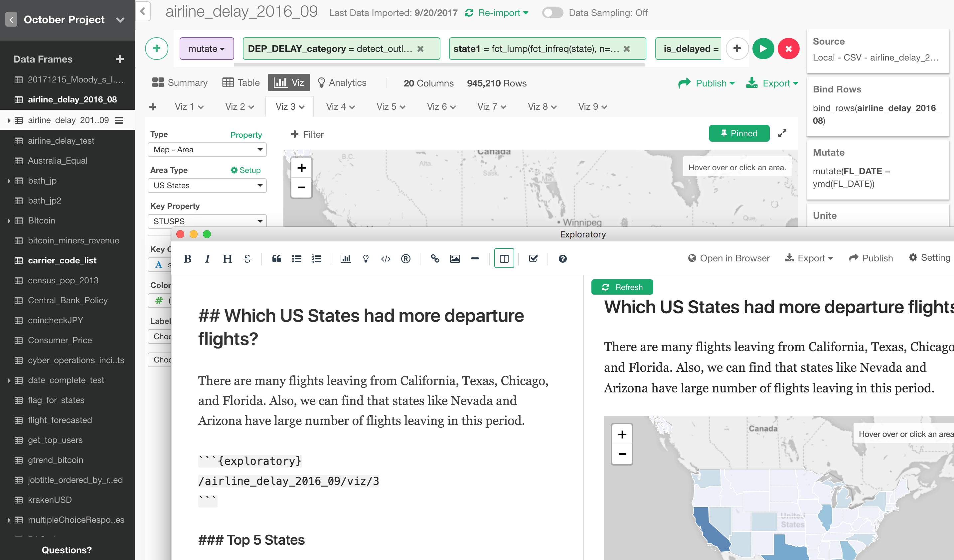Open the chart Type dropdown Map - Area
This screenshot has width=954, height=560.
click(x=207, y=149)
